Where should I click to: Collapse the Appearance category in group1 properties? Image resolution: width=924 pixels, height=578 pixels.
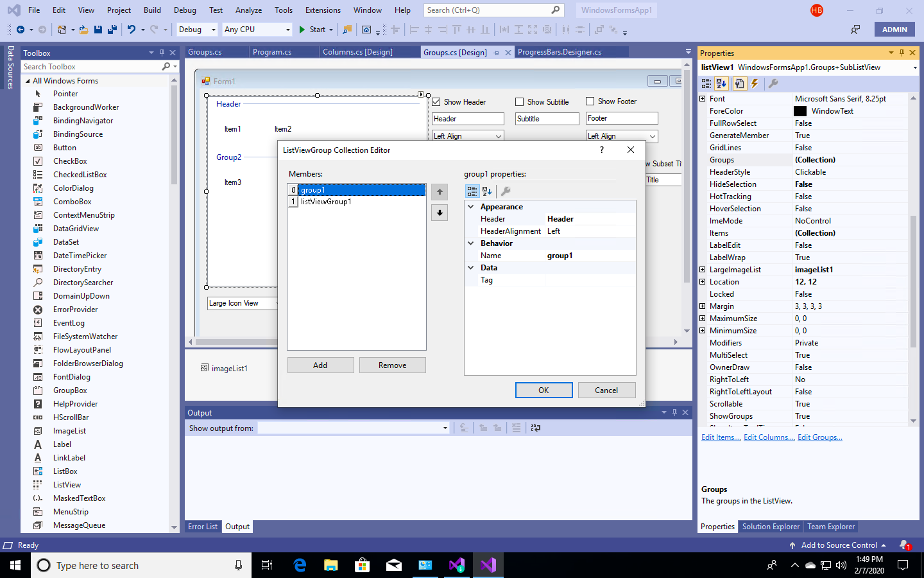(x=472, y=206)
